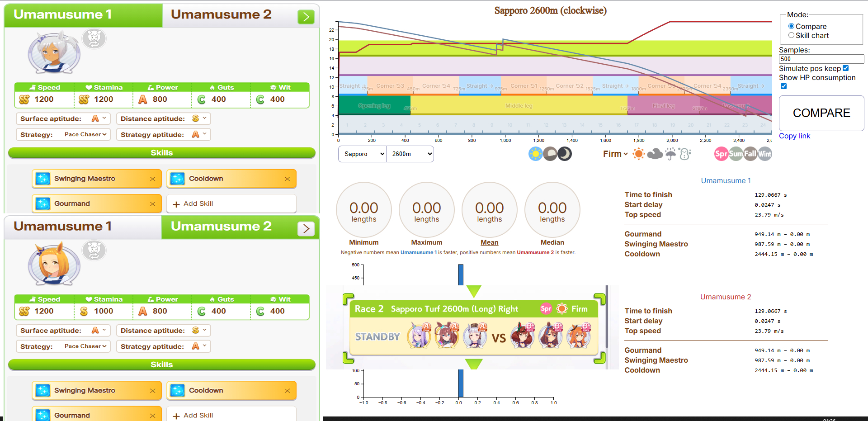The height and width of the screenshot is (421, 868).
Task: Remove Swinging Maestro from the bottom skills panel
Action: [x=152, y=391]
